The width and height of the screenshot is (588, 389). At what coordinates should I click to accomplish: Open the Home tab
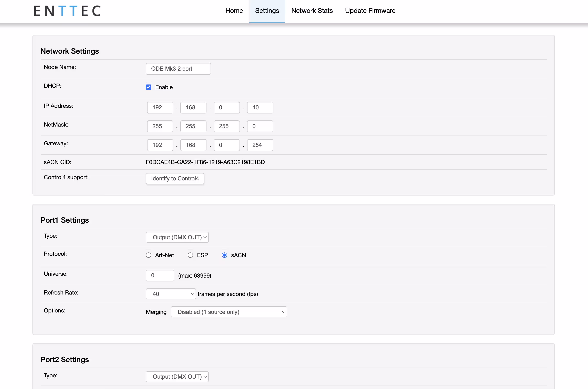pyautogui.click(x=234, y=11)
